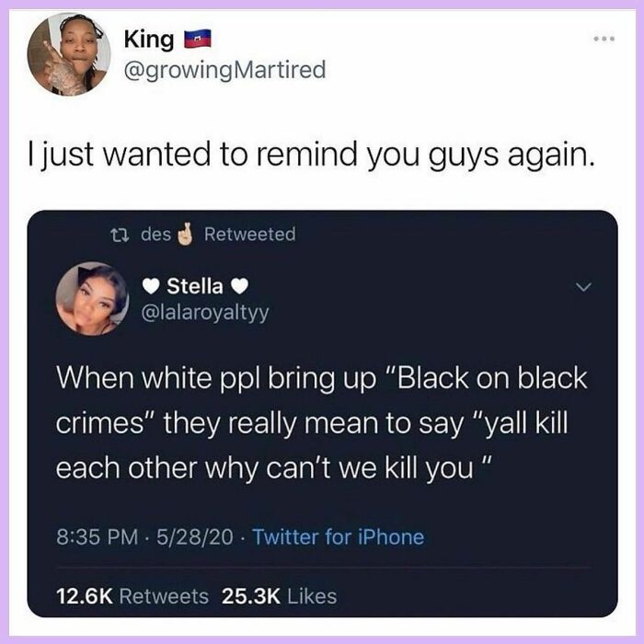Screen dimensions: 644x644
Task: Expand the chevron menu on Stella's tweet
Action: (583, 287)
